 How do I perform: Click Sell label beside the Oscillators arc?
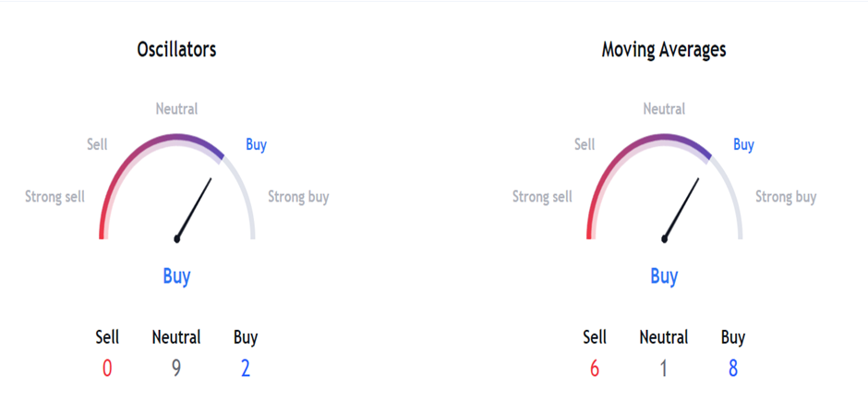(x=97, y=144)
